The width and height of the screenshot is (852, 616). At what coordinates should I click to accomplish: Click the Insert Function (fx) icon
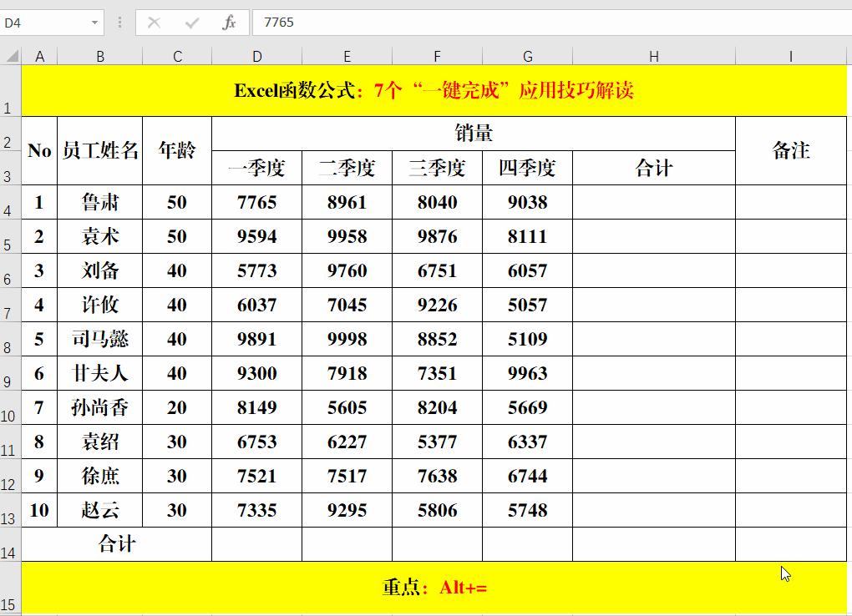tap(231, 23)
